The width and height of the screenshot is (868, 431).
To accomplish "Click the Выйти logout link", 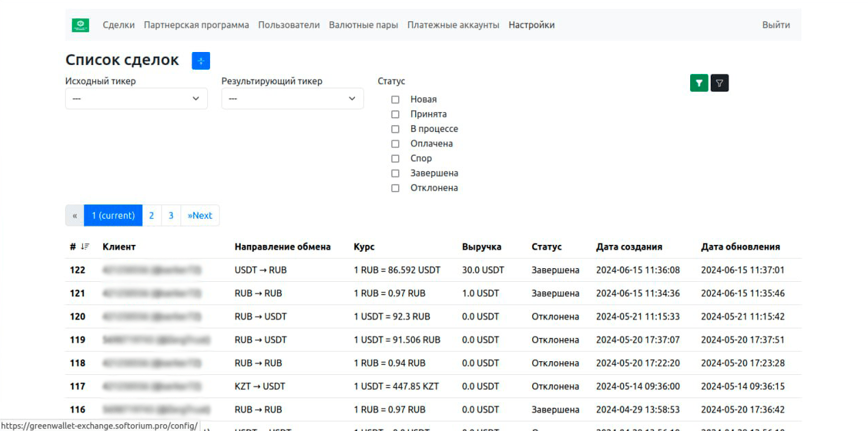I will point(776,25).
